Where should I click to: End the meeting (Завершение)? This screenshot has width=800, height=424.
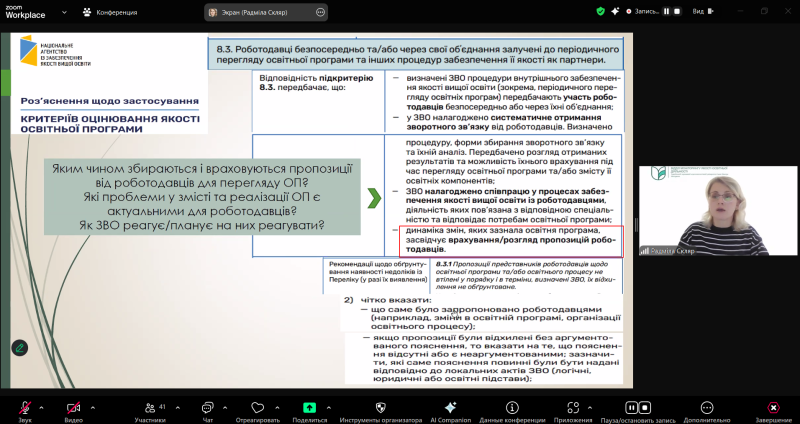coord(773,411)
